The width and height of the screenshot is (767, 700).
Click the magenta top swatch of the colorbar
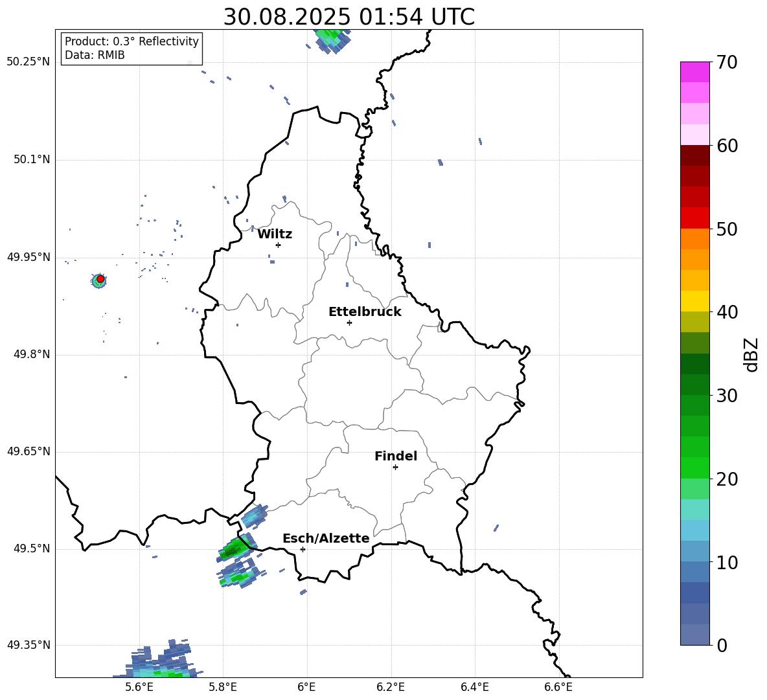click(694, 72)
